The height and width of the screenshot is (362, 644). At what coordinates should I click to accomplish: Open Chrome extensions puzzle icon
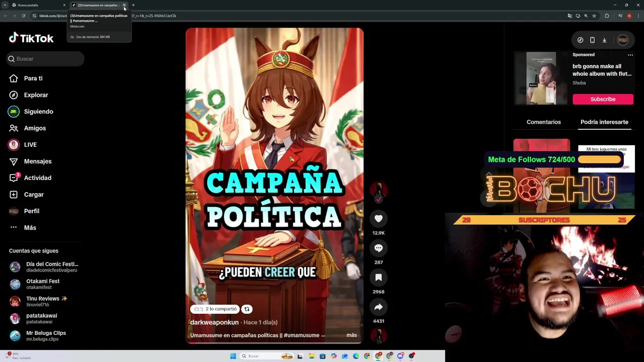tap(607, 16)
